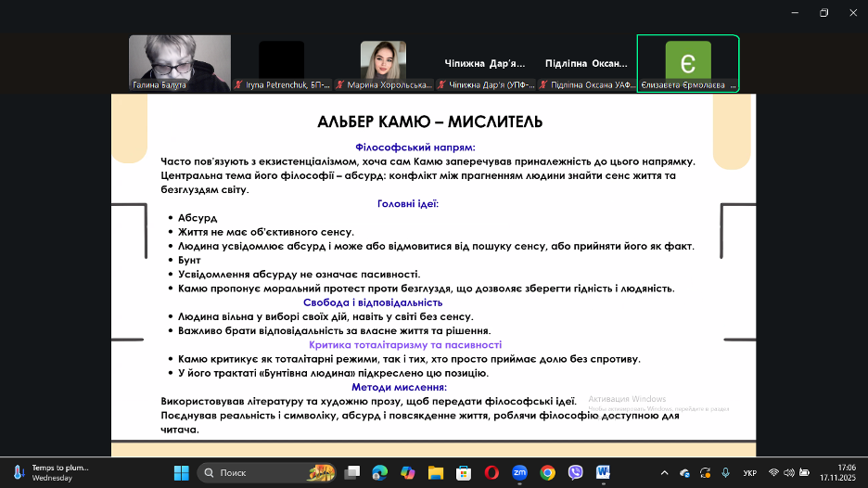Switch to Microsoft Word in the taskbar
Screen dimensions: 868x488
click(603, 472)
